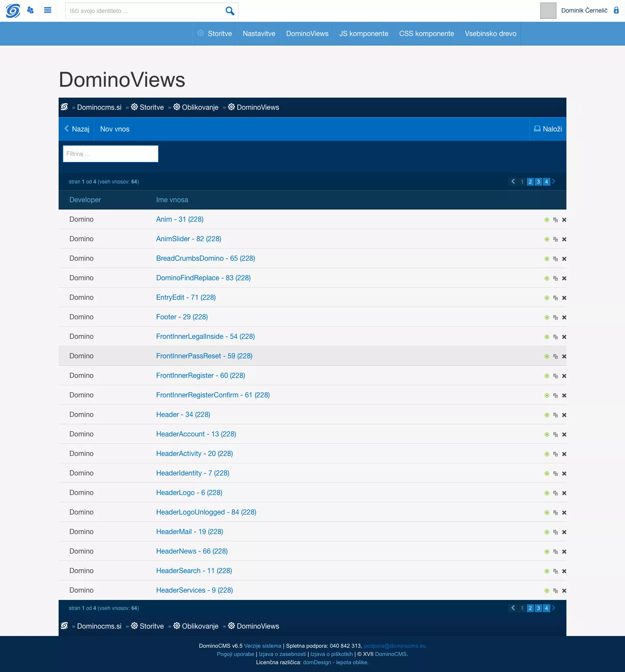Switch to the Nastavitve tab
Viewport: 625px width, 672px height.
(258, 33)
